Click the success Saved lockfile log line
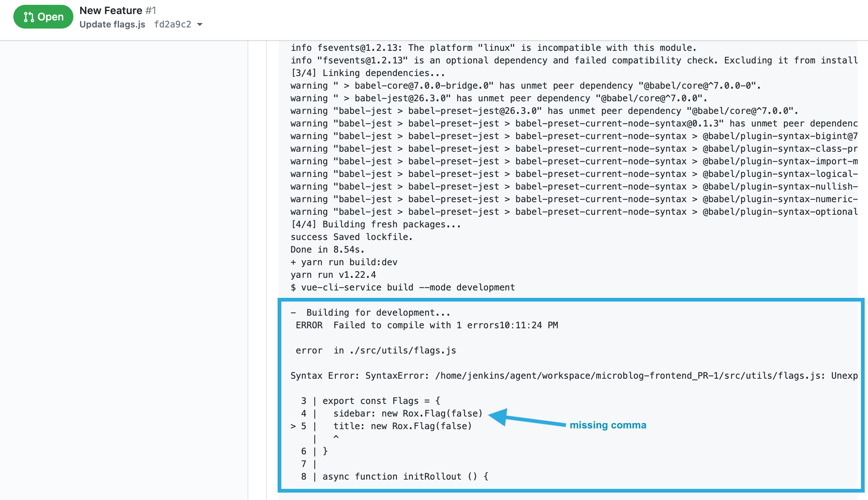Screen dimensions: 868x500 pyautogui.click(x=351, y=237)
